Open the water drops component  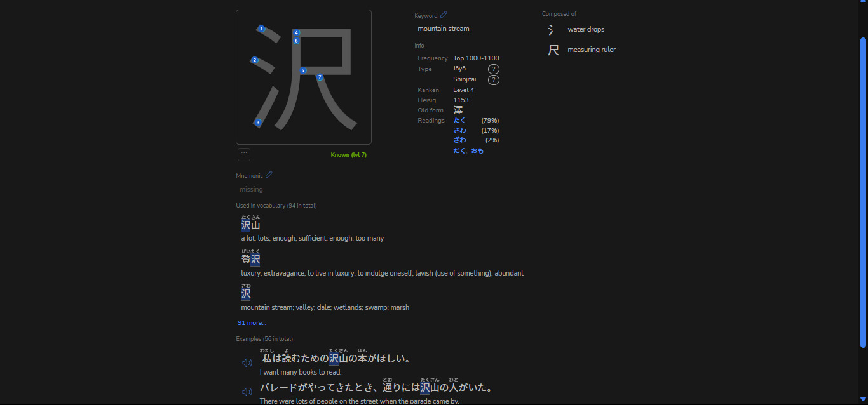point(585,29)
